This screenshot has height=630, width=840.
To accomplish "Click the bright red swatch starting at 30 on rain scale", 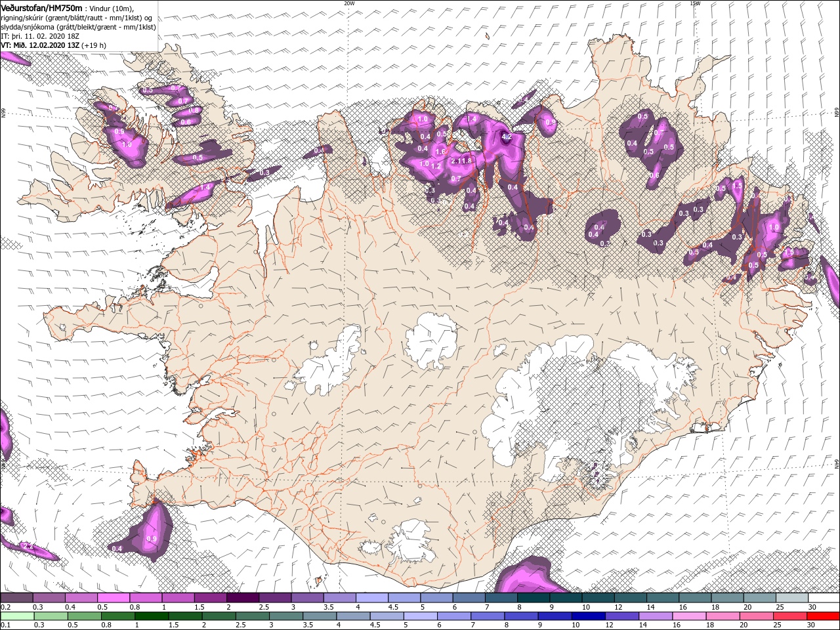I will point(823,616).
